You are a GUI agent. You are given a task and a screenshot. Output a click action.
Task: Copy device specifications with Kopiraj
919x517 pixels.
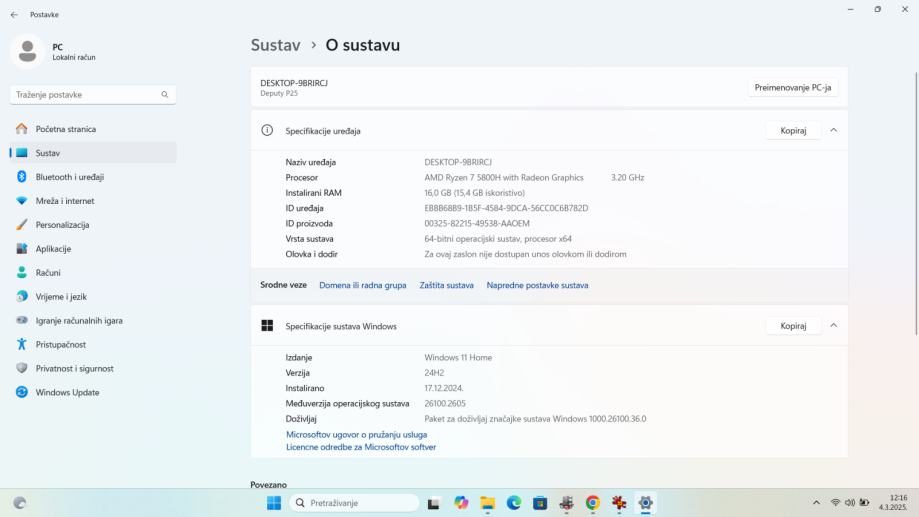point(793,131)
